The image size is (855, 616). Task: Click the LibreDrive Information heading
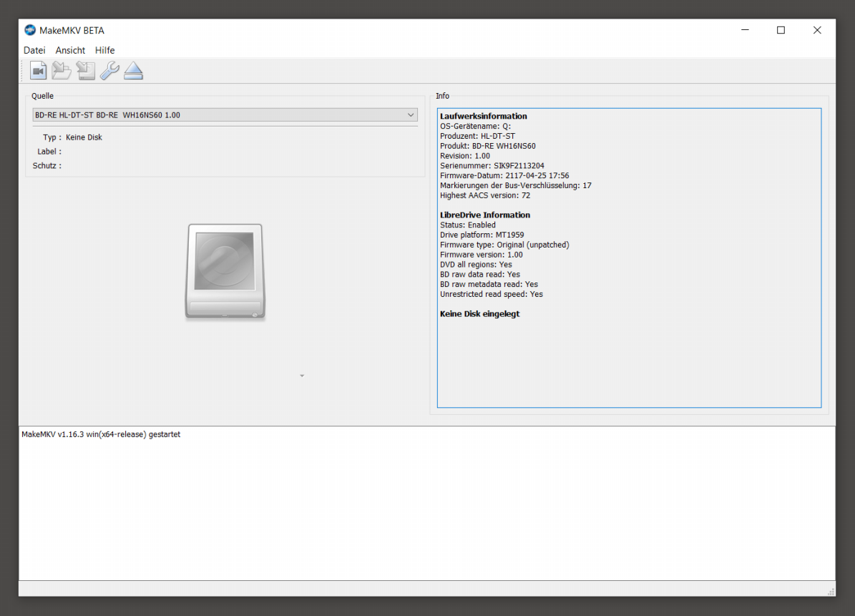(485, 215)
